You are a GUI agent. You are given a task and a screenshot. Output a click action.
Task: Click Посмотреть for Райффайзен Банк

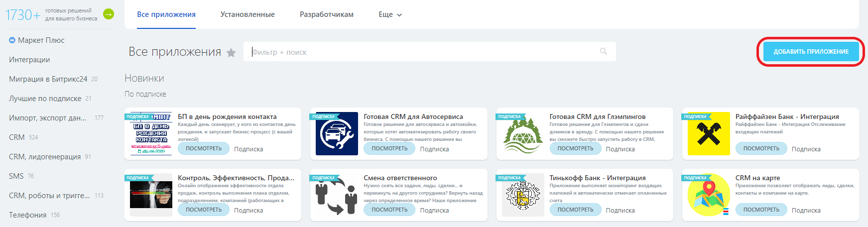click(761, 148)
